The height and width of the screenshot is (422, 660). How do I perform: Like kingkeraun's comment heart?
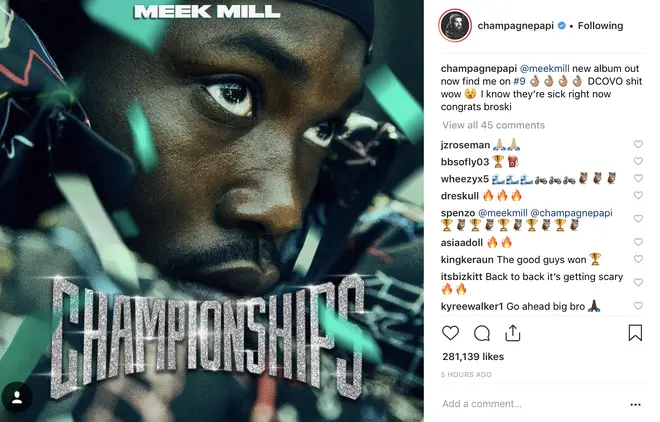pos(638,259)
